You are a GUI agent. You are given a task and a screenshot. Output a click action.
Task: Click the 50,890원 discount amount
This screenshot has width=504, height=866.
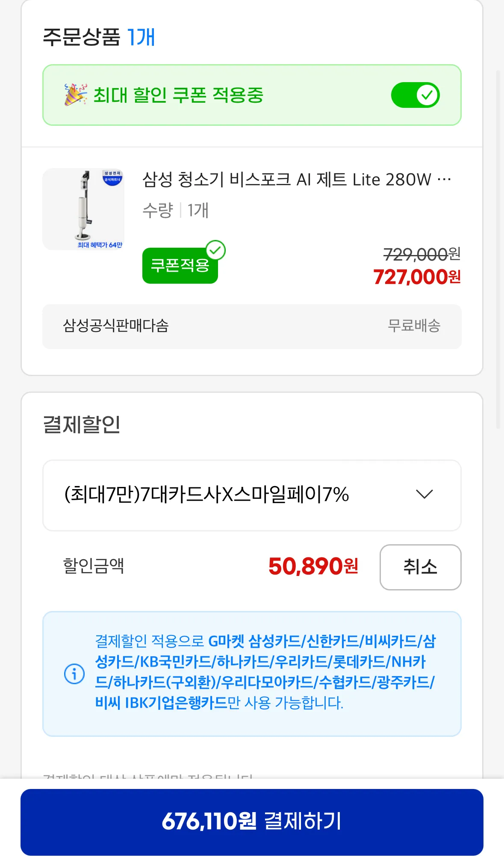313,566
